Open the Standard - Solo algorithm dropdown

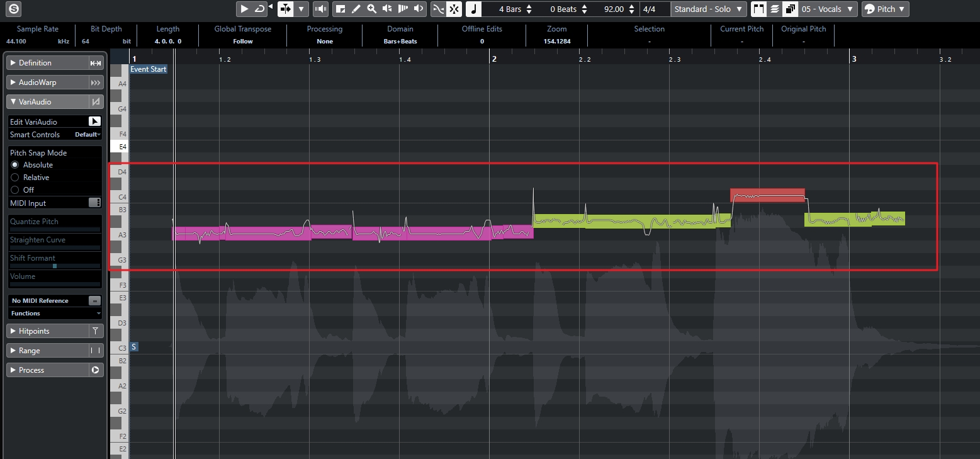pyautogui.click(x=709, y=9)
